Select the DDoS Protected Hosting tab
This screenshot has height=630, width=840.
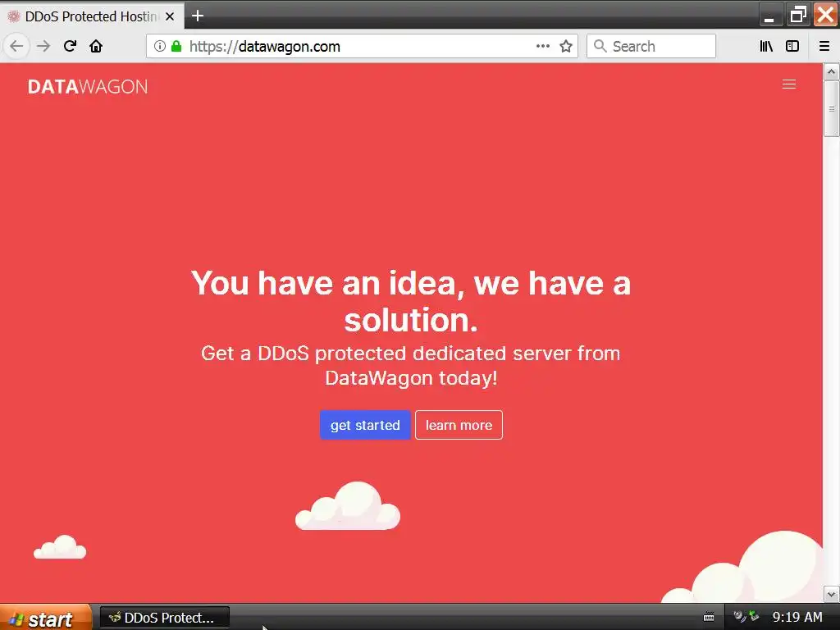point(92,16)
